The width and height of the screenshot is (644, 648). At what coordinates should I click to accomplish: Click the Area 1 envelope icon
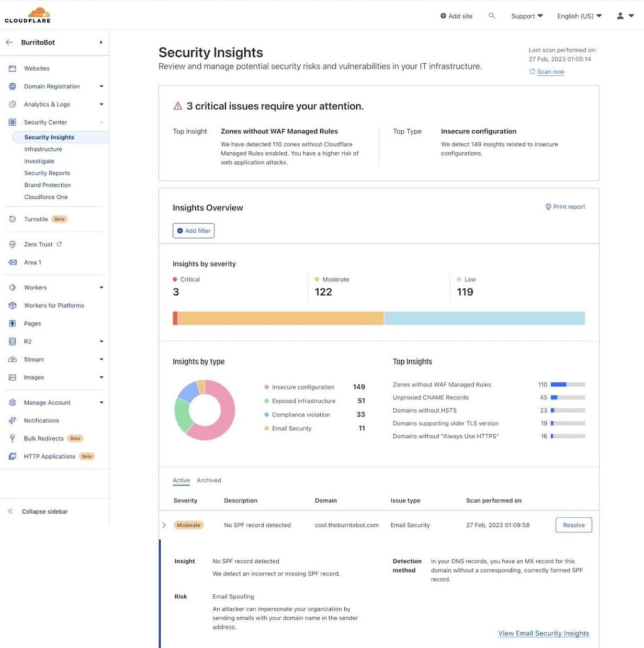point(13,263)
